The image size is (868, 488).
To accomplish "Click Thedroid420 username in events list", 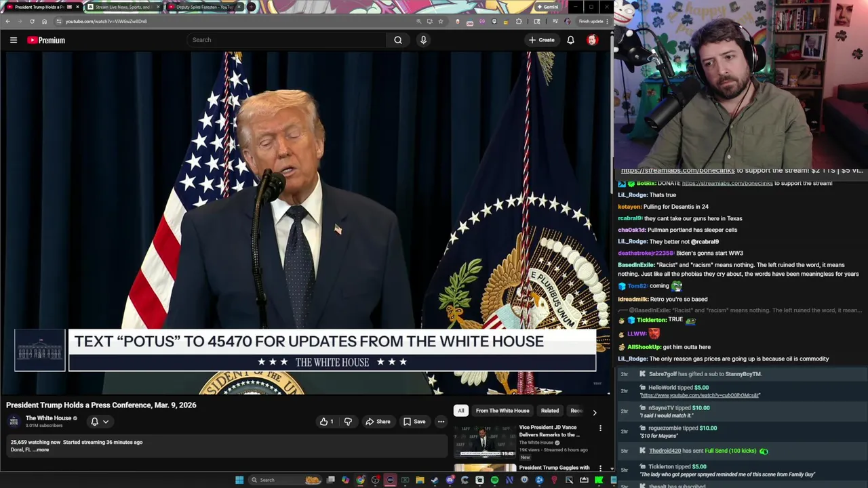I will tap(665, 451).
